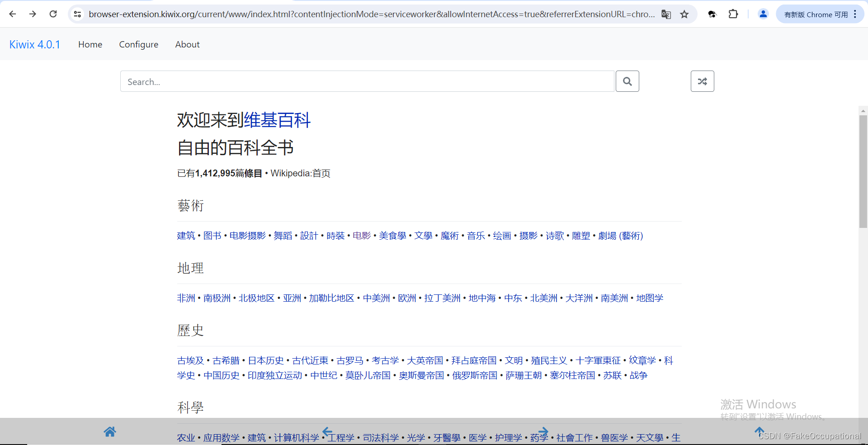Go back using the bottom left-arrow icon

coord(327,432)
